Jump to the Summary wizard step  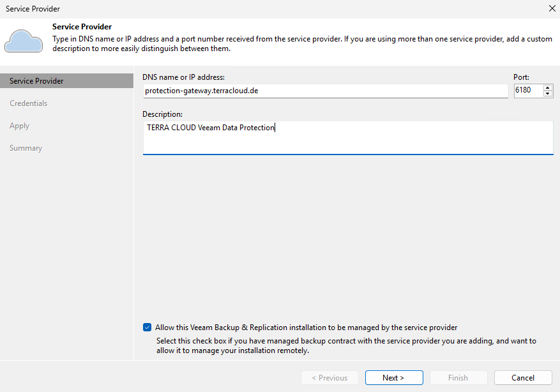coord(26,148)
